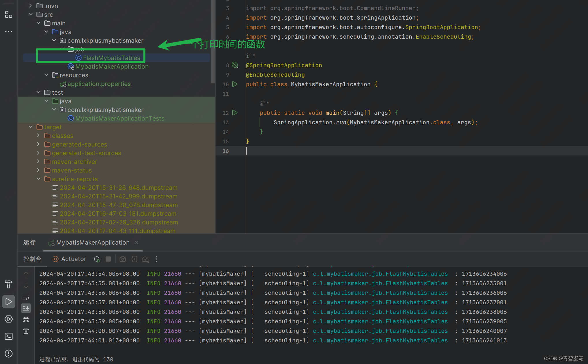The image size is (588, 364).
Task: Click the 运行 Run panel title
Action: pyautogui.click(x=29, y=243)
